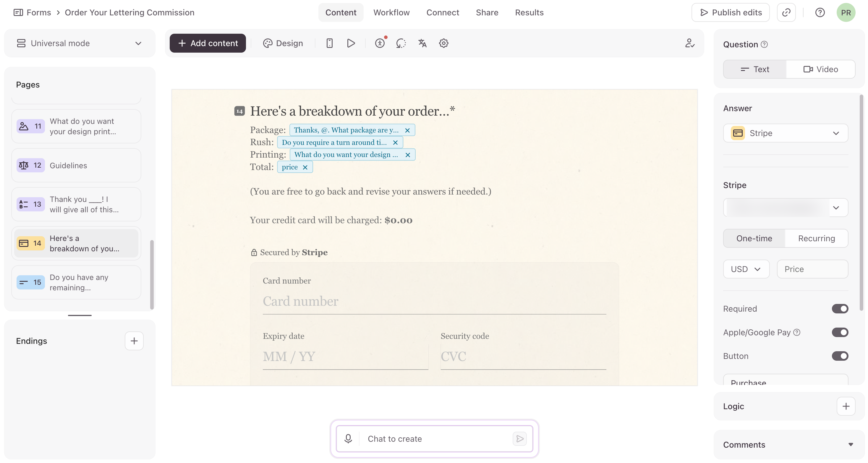Toggle the Button switch
868x463 pixels.
[840, 356]
